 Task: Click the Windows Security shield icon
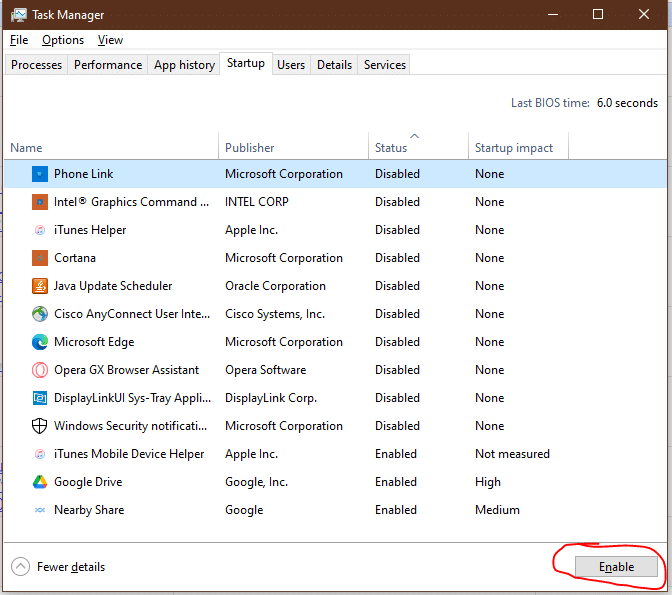coord(40,426)
